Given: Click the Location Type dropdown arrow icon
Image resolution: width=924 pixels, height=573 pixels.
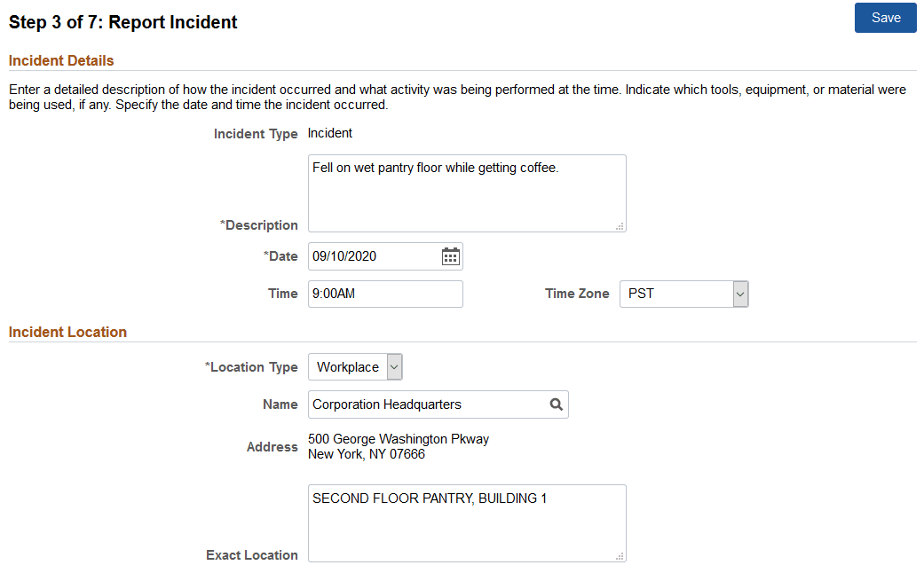Looking at the screenshot, I should pyautogui.click(x=396, y=366).
